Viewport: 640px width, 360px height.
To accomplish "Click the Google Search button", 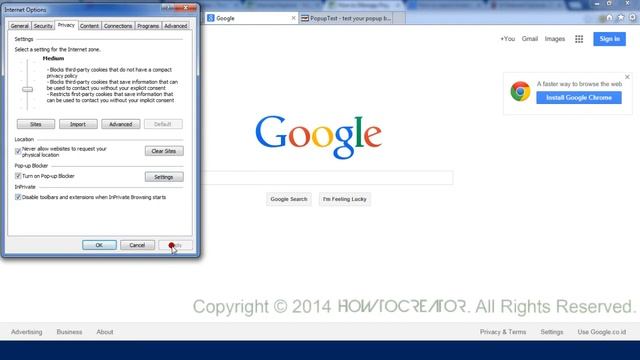I will point(289,199).
